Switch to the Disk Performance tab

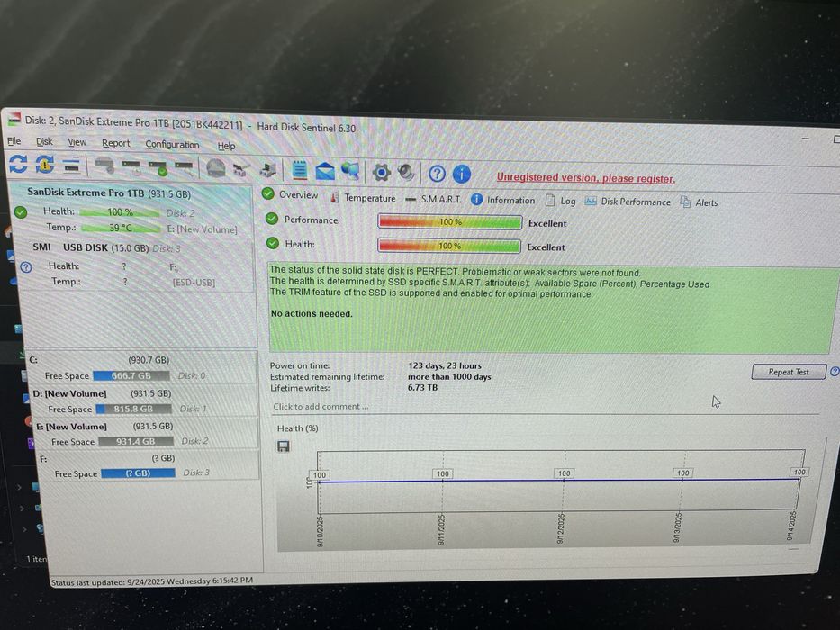click(x=628, y=202)
